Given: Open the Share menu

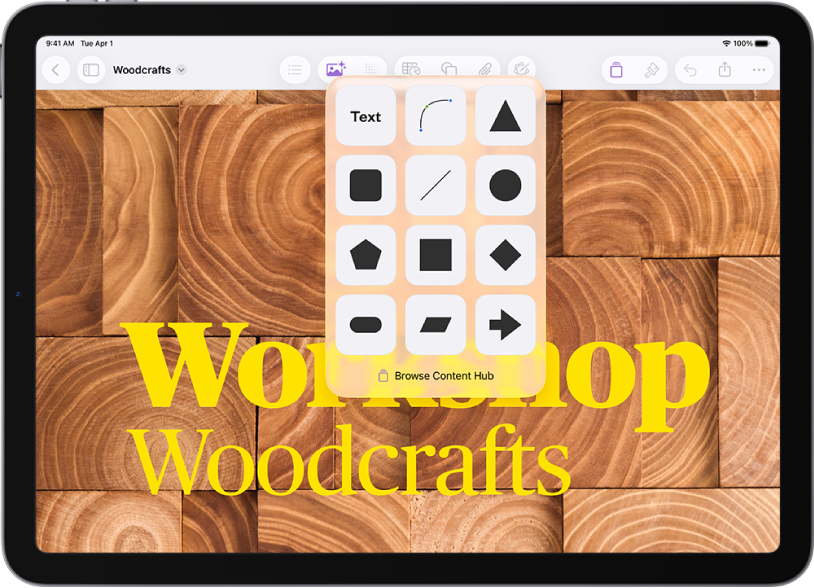Looking at the screenshot, I should pos(725,70).
